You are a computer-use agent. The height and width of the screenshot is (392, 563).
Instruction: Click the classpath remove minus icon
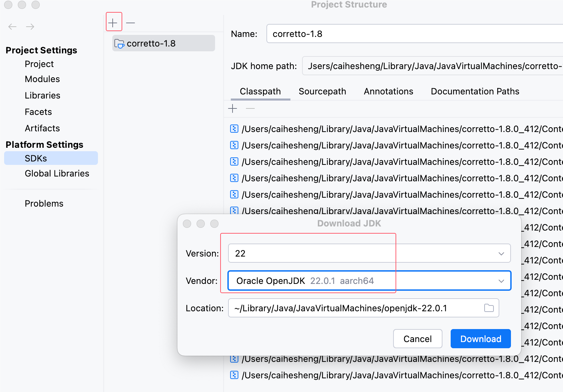pyautogui.click(x=250, y=108)
